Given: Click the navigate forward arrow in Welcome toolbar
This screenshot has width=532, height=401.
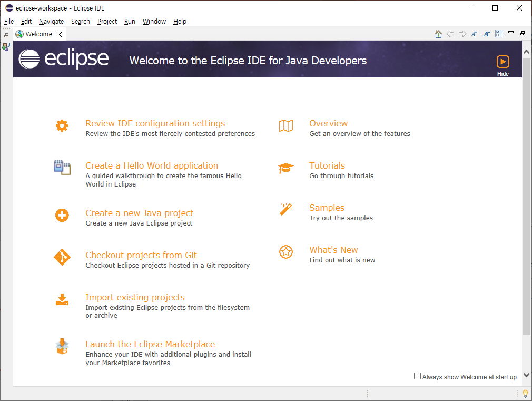Looking at the screenshot, I should point(462,34).
